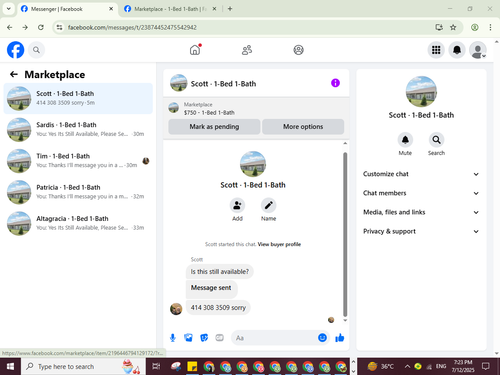
Task: View site information icon in address bar
Action: click(x=59, y=27)
